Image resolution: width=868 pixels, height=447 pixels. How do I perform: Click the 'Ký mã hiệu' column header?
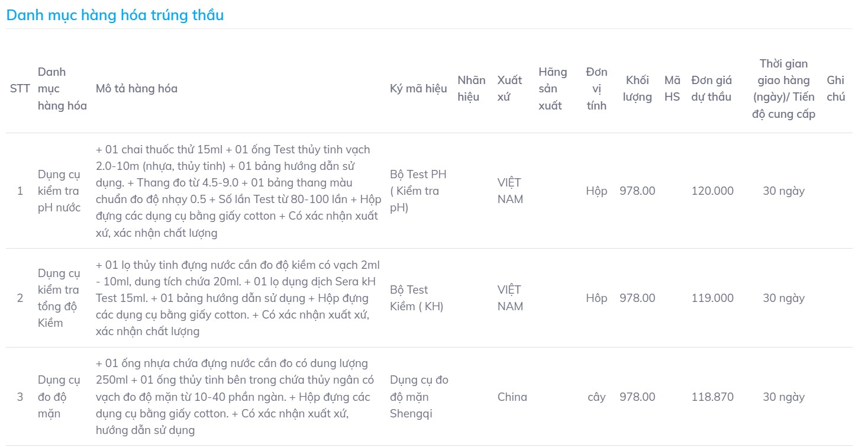(418, 89)
